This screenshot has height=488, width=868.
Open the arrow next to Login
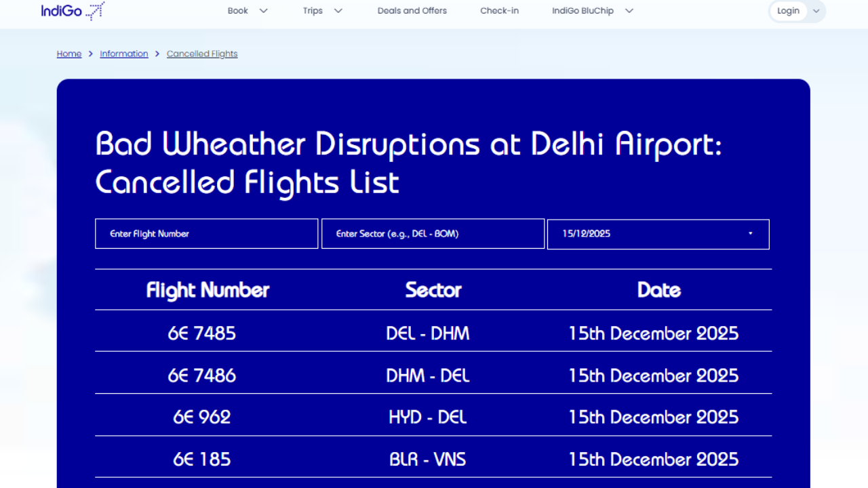[x=816, y=11]
